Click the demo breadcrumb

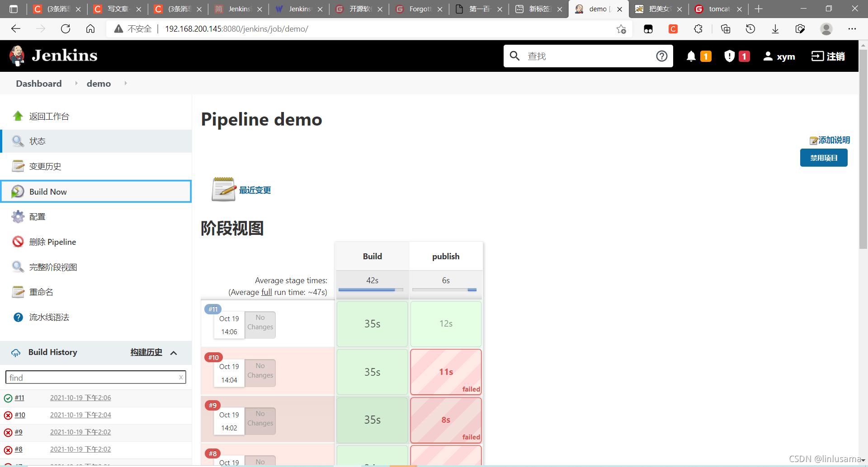[99, 84]
